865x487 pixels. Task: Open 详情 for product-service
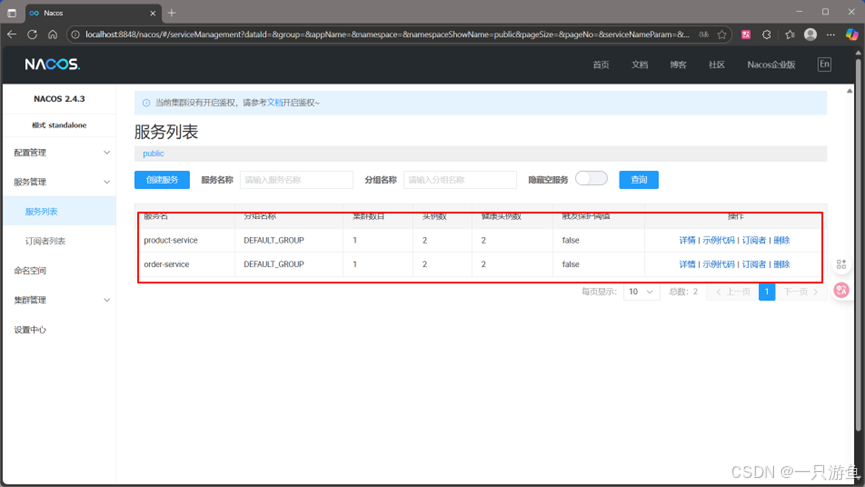pyautogui.click(x=687, y=240)
